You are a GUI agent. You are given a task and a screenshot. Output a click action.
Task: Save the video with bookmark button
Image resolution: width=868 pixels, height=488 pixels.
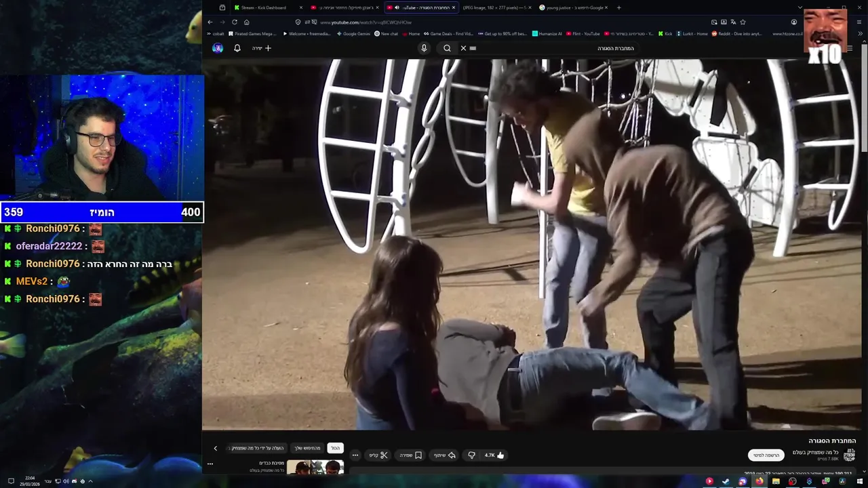click(411, 455)
